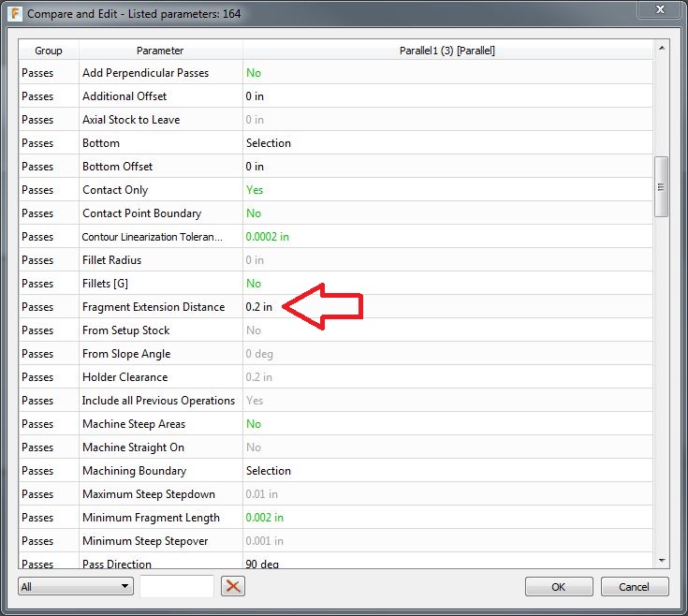688x616 pixels.
Task: Click the Maximum Steep Stepdown parameter name
Action: coord(149,494)
